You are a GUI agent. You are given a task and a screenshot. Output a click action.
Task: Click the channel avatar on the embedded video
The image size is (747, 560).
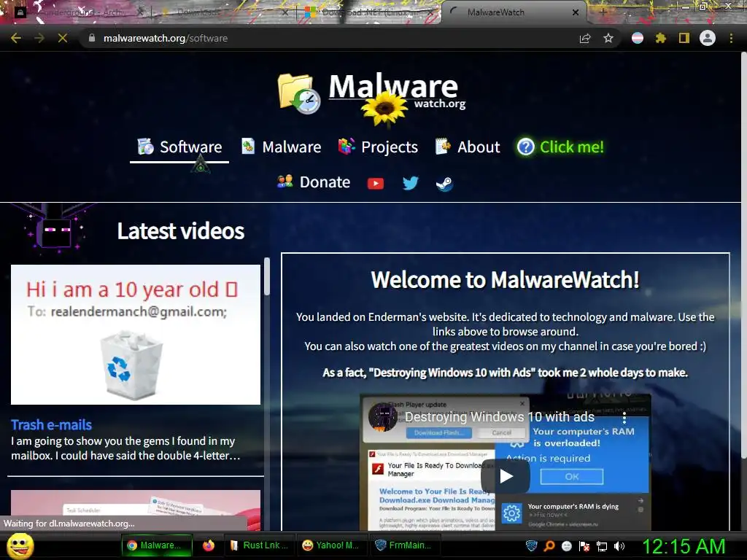(x=382, y=416)
